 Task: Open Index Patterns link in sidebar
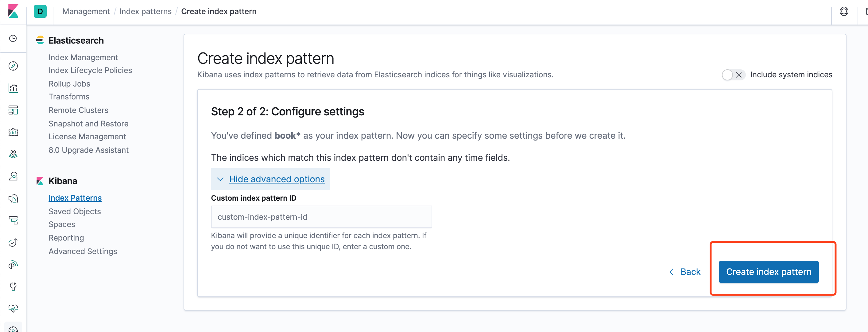pyautogui.click(x=75, y=198)
